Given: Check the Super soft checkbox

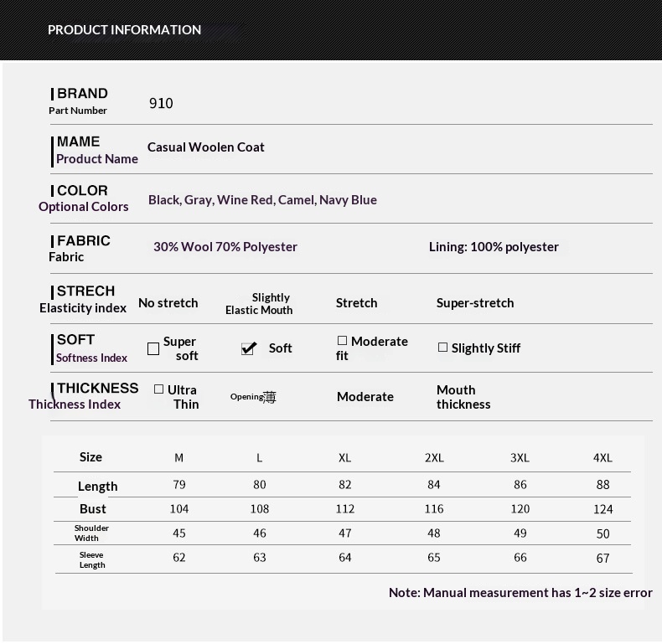Looking at the screenshot, I should tap(153, 348).
